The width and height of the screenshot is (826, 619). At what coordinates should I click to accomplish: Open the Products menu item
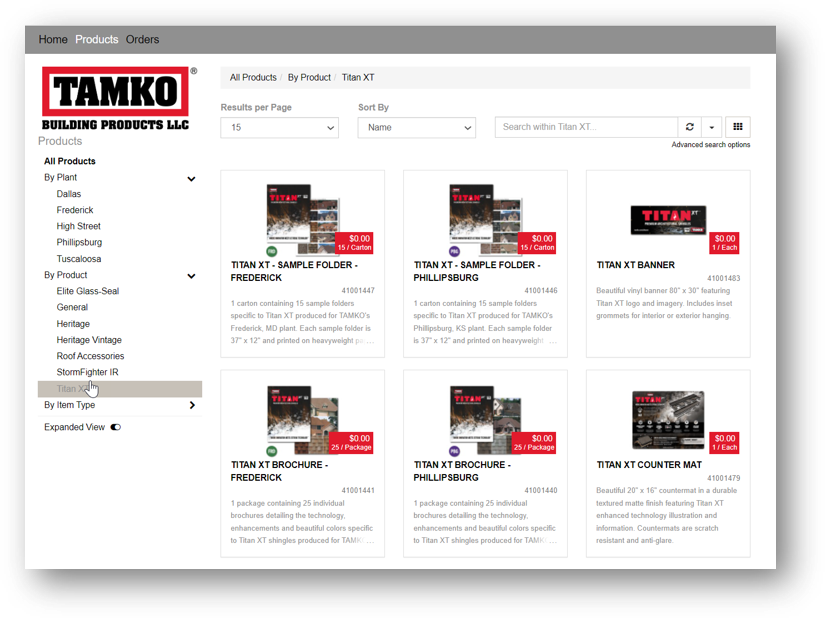[96, 39]
